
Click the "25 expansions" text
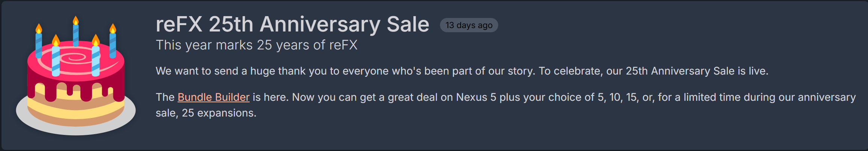pyautogui.click(x=219, y=113)
